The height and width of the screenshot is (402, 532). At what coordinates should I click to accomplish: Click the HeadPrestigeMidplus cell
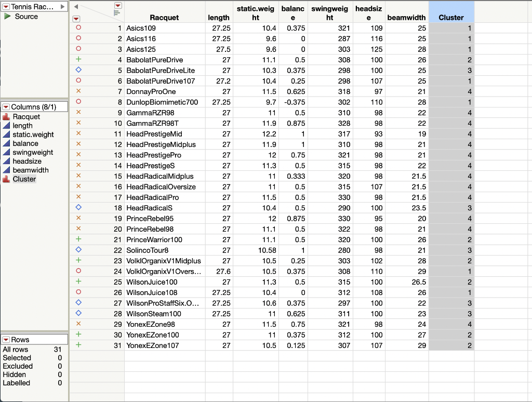click(x=161, y=144)
